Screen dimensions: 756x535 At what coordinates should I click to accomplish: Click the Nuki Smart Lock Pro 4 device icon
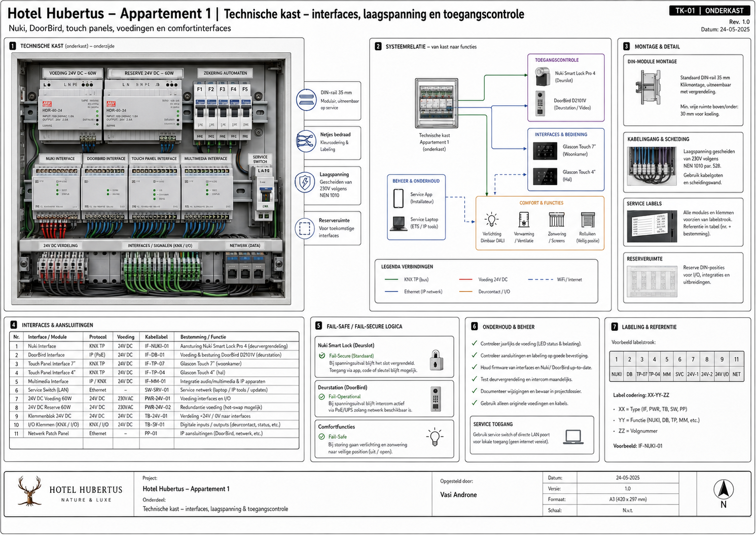pyautogui.click(x=542, y=77)
